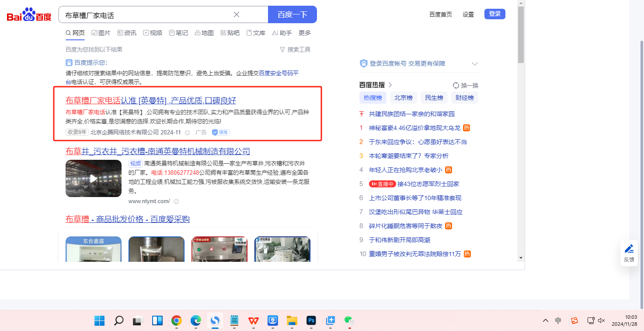Expand the 百度热搜 arrow
644x331 pixels.
click(x=390, y=85)
